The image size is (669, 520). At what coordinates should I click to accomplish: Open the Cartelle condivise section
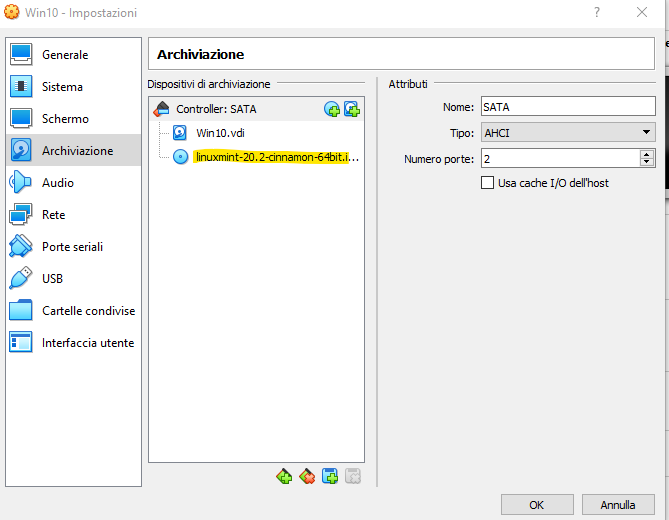(x=73, y=311)
